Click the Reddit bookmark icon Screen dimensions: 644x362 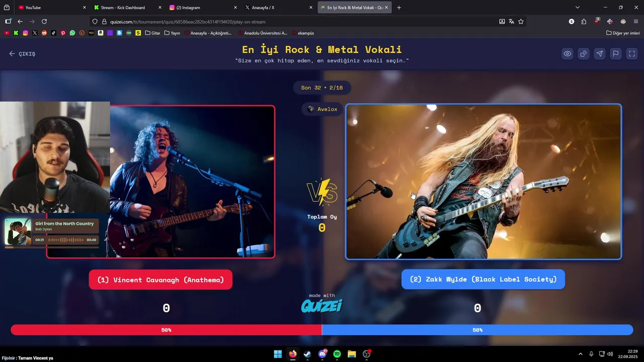point(44,33)
